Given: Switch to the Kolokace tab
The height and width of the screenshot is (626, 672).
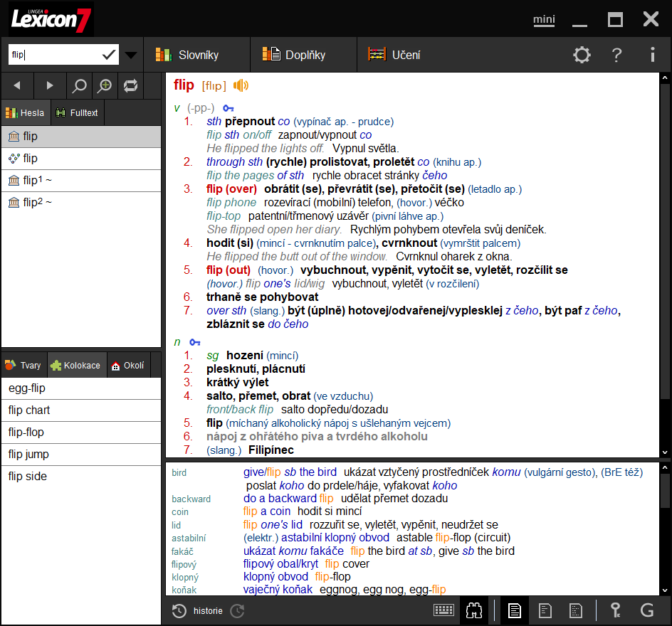Looking at the screenshot, I should click(76, 365).
